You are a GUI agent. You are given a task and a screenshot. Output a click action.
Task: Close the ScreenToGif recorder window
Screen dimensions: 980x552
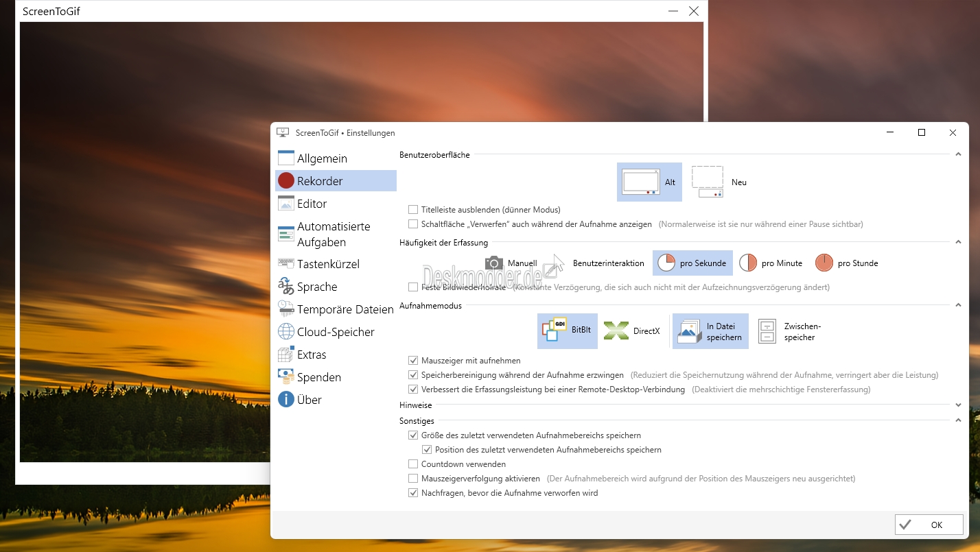pos(694,11)
